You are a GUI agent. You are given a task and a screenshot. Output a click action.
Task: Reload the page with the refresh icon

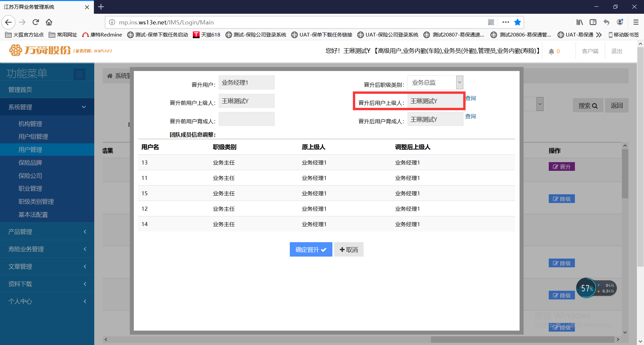click(36, 22)
